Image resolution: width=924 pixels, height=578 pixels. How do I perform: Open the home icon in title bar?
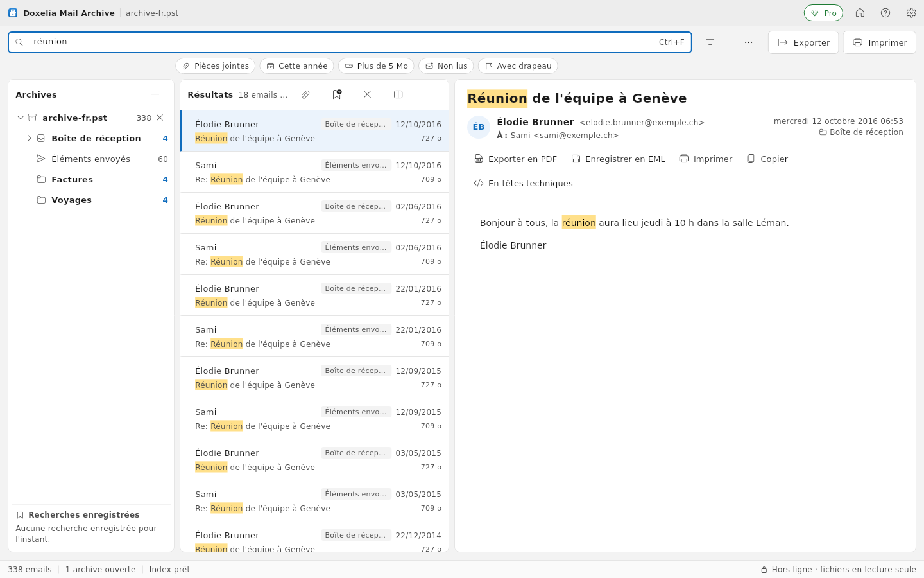pyautogui.click(x=860, y=13)
